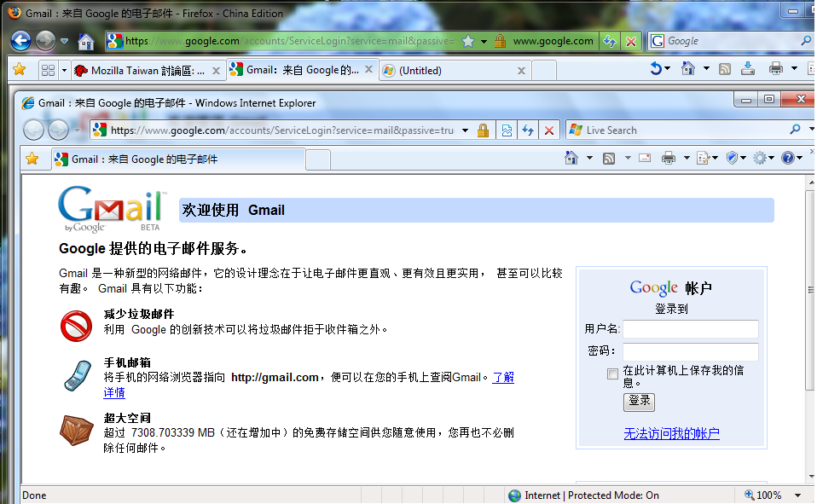Click the padlock icon in Firefox address bar
This screenshot has height=504, width=817.
pyautogui.click(x=501, y=41)
